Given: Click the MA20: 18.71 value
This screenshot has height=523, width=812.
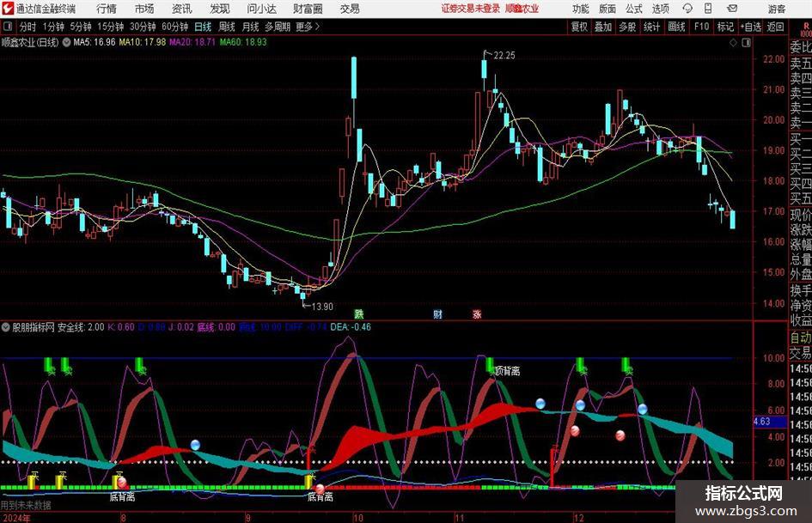Looking at the screenshot, I should (192, 42).
